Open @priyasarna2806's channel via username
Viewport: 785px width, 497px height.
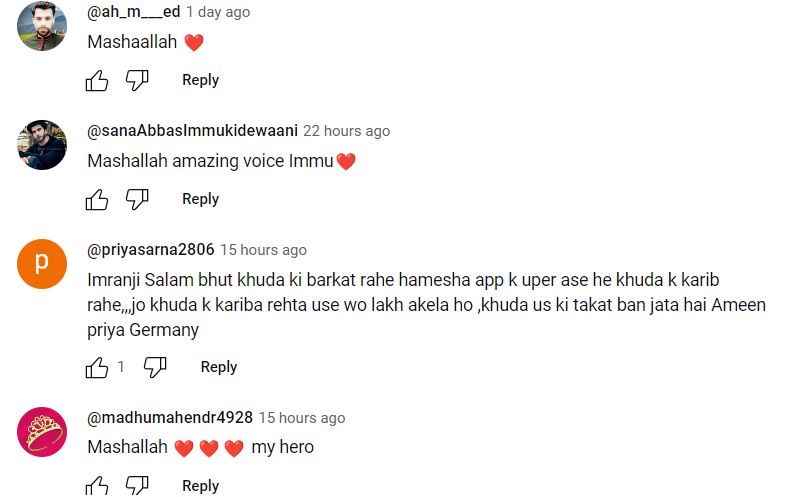(151, 249)
